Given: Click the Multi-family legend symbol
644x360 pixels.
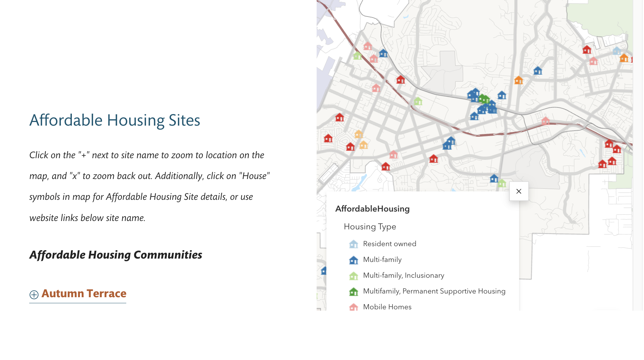Looking at the screenshot, I should click(x=354, y=260).
